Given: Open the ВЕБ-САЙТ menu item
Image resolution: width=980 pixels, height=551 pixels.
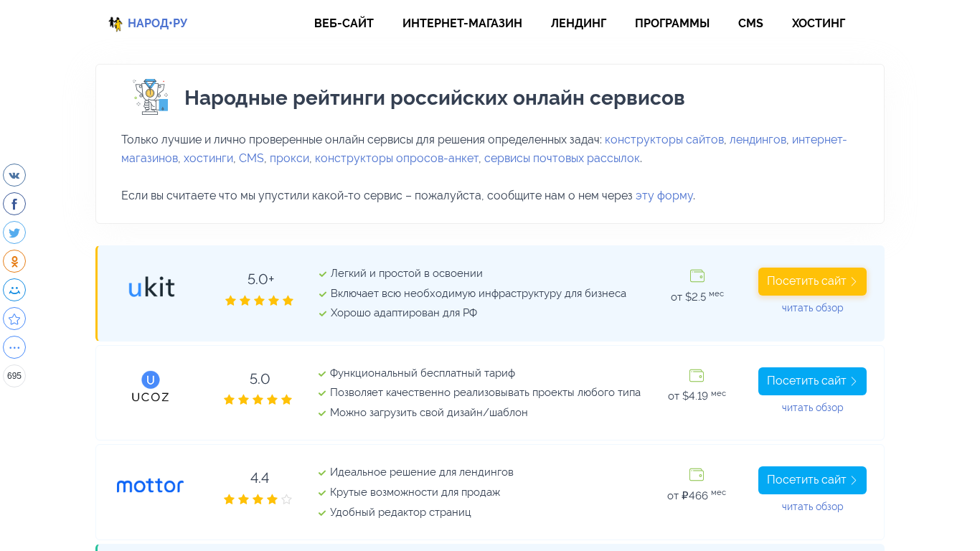Looking at the screenshot, I should (344, 24).
